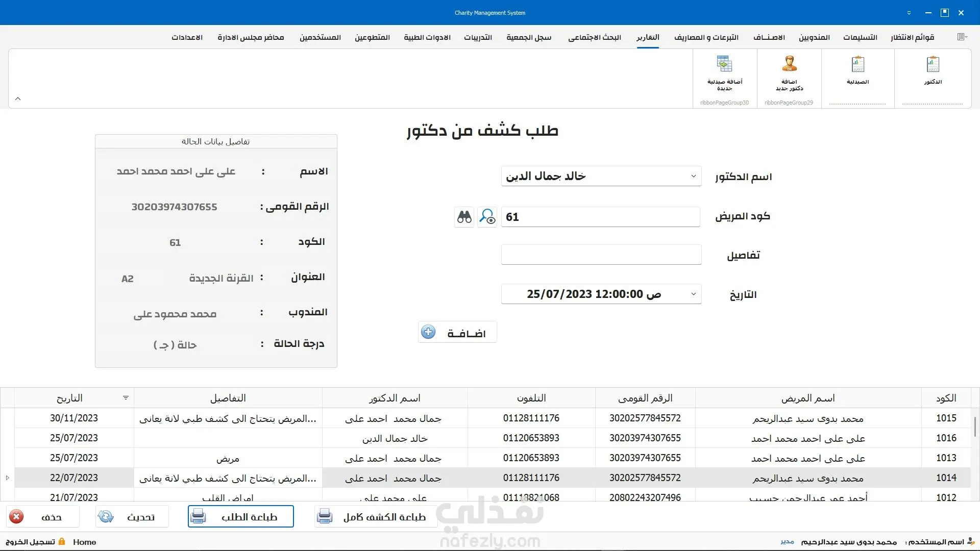Expand the doctor name dropdown

click(x=693, y=177)
